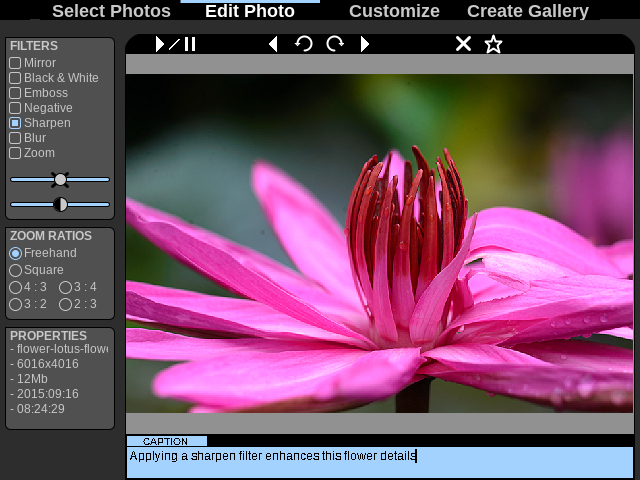Image resolution: width=640 pixels, height=480 pixels.
Task: Click the contrast slider handle
Action: 60,204
